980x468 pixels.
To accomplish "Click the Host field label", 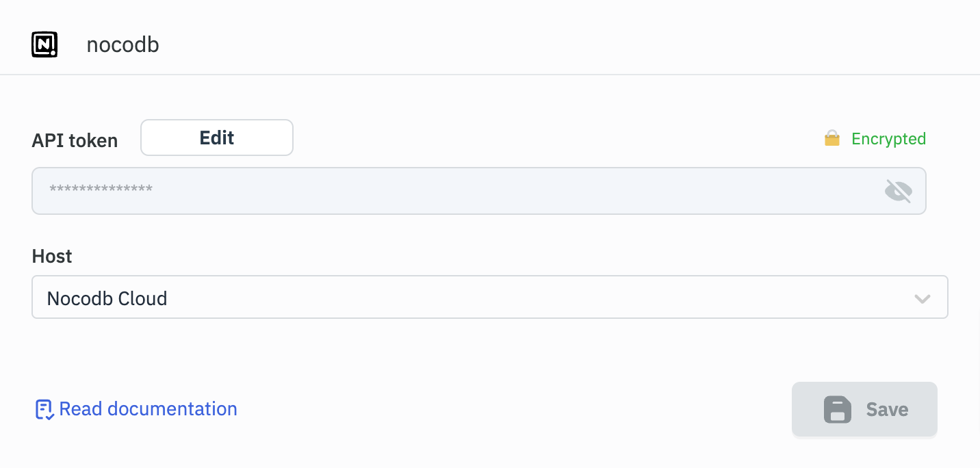I will coord(52,257).
